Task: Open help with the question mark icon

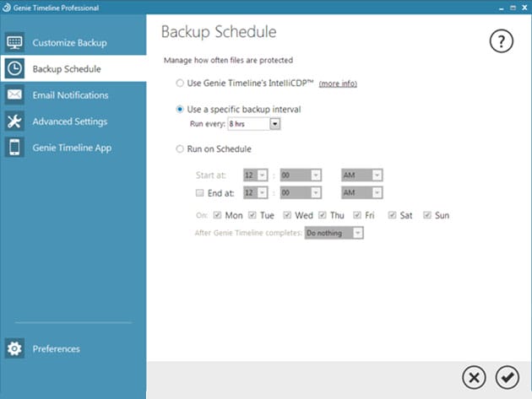Action: coord(502,42)
